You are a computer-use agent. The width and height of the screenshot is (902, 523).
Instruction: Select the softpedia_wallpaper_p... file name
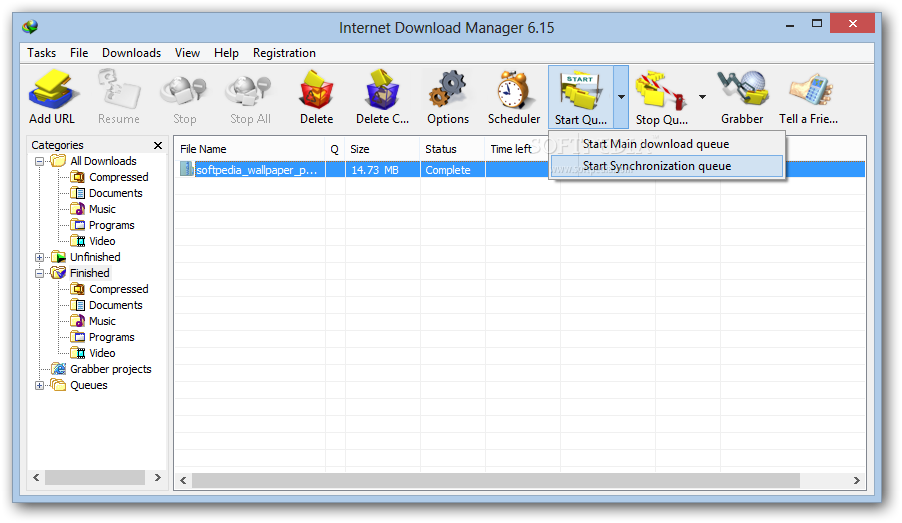(257, 170)
